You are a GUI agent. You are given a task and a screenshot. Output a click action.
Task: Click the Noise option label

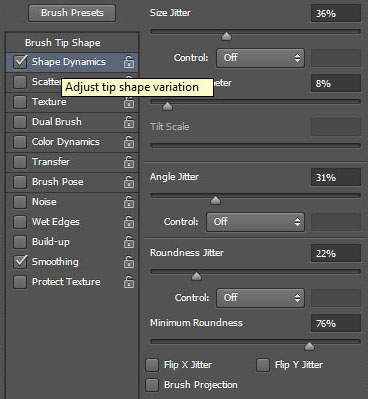click(x=44, y=202)
